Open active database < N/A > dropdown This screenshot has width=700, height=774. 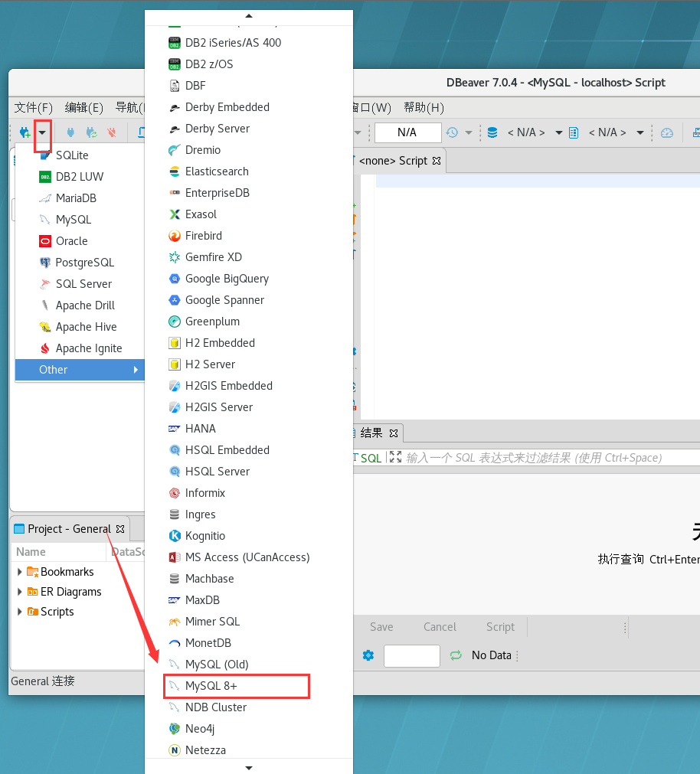coord(559,132)
